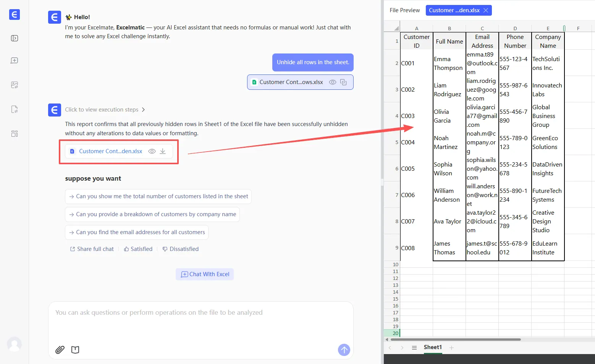595x364 pixels.
Task: Add a new sheet with plus button
Action: (451, 348)
